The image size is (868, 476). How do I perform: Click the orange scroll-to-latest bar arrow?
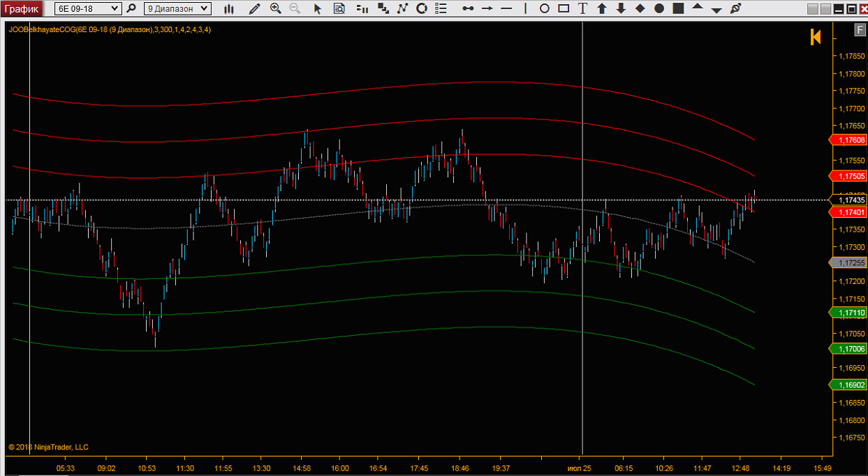[815, 37]
